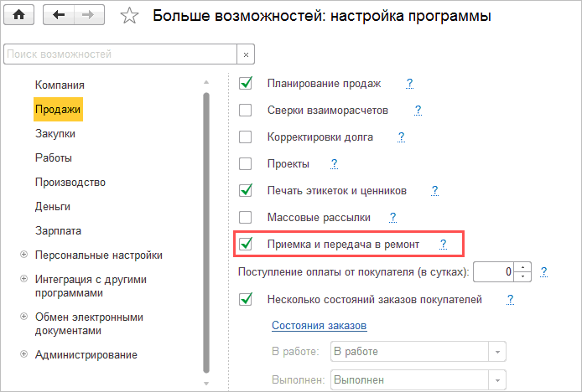
Task: Clear the search field with the x button
Action: pyautogui.click(x=247, y=54)
